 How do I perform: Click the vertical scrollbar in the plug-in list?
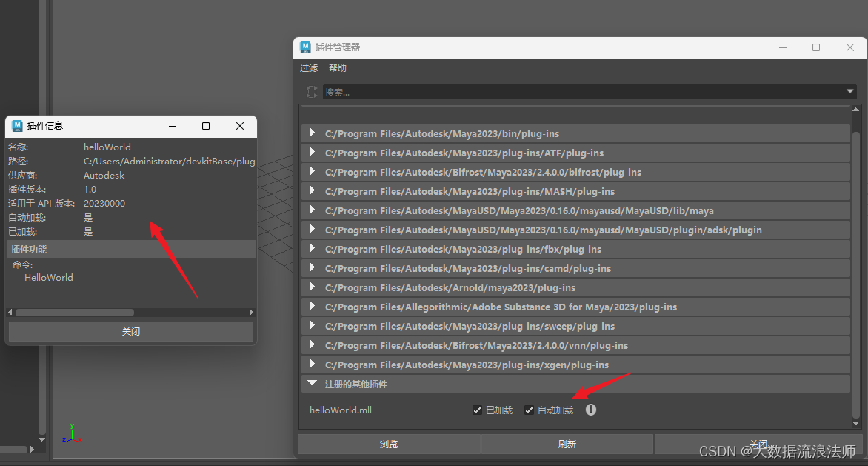click(x=856, y=274)
